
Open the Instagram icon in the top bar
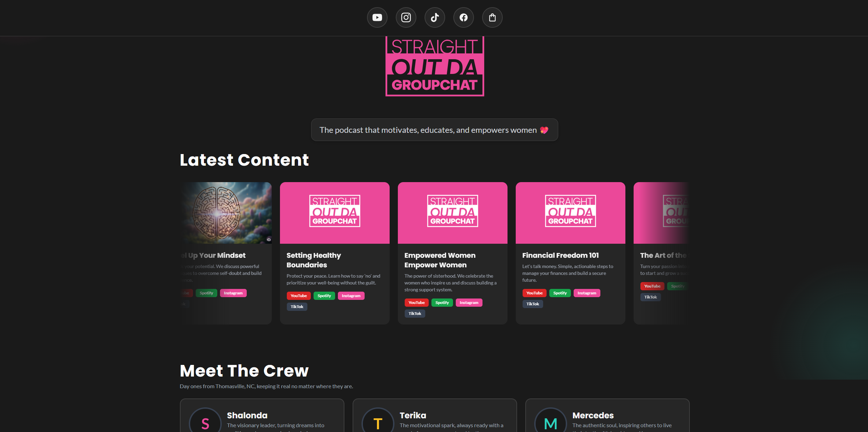(x=406, y=17)
